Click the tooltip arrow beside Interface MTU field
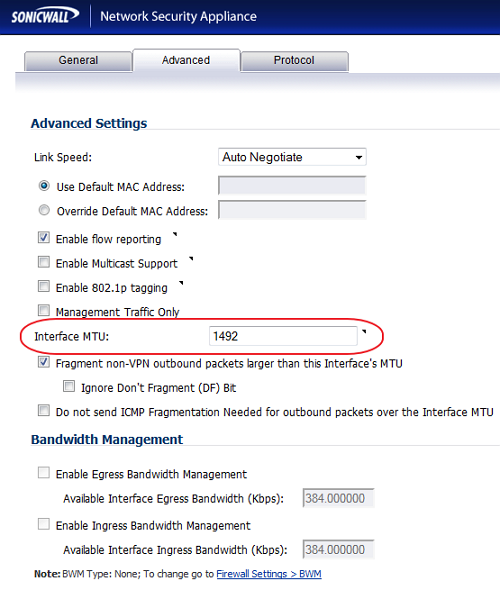This screenshot has width=500, height=608. click(364, 332)
